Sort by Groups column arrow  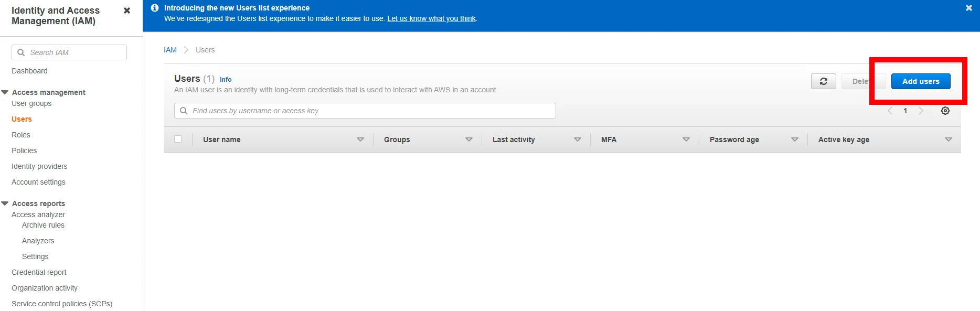tap(469, 140)
